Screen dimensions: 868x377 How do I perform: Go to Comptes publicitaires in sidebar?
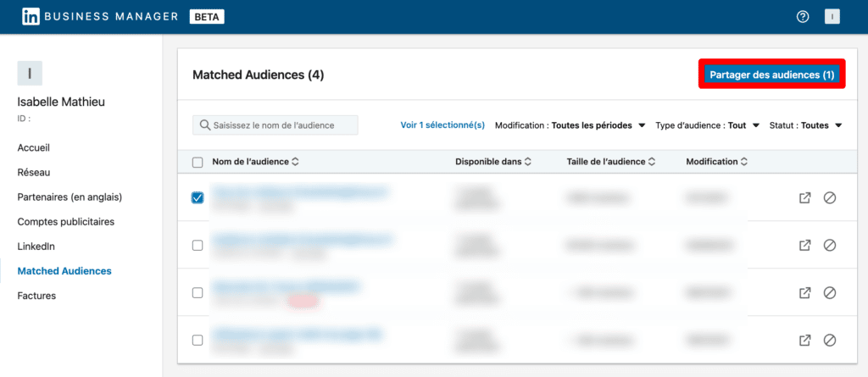65,221
